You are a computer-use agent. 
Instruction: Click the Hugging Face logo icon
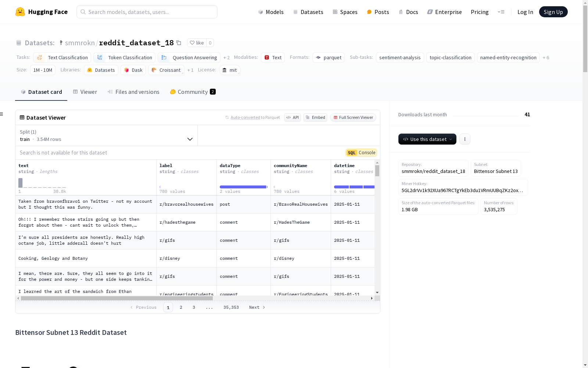click(x=20, y=12)
